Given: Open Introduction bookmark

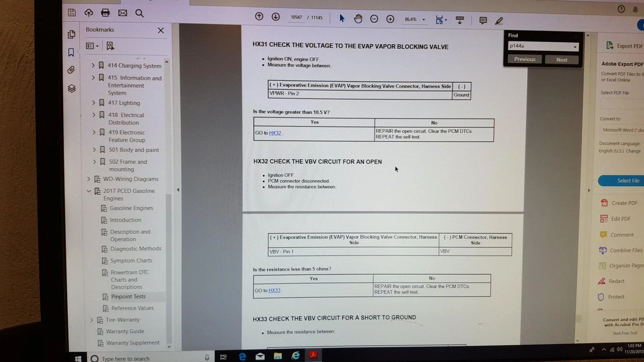Looking at the screenshot, I should coord(126,220).
